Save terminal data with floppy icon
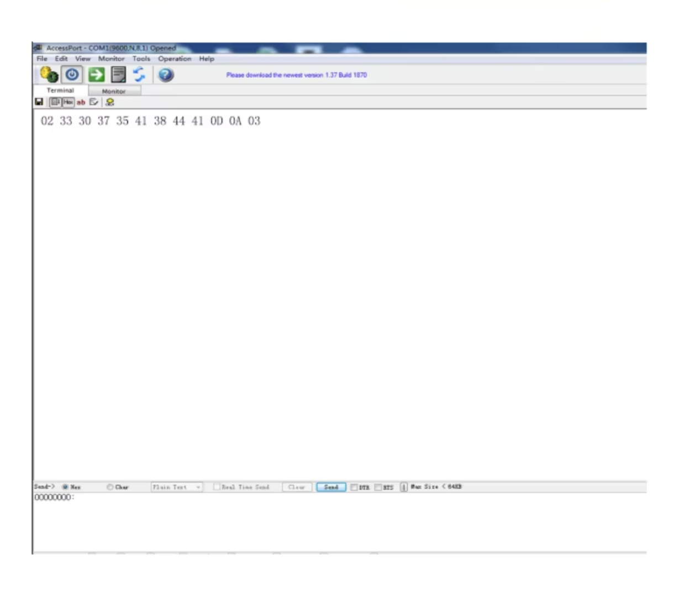This screenshot has width=700, height=597. 39,102
